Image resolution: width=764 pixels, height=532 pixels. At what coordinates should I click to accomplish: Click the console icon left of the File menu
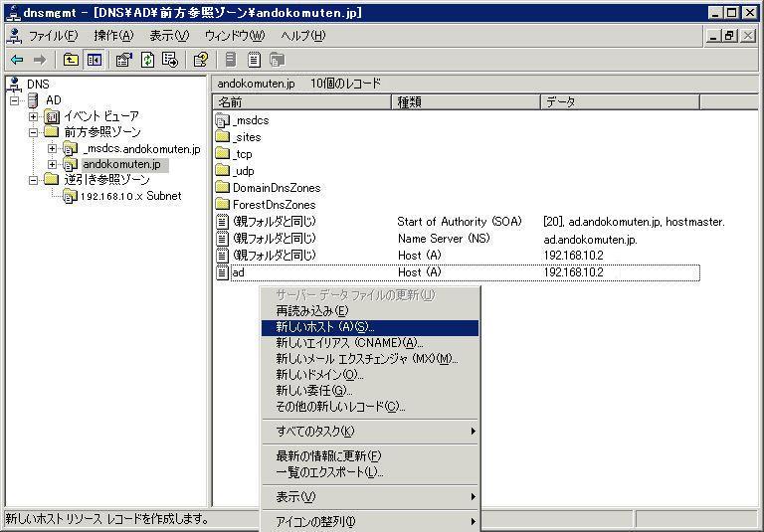click(x=16, y=36)
